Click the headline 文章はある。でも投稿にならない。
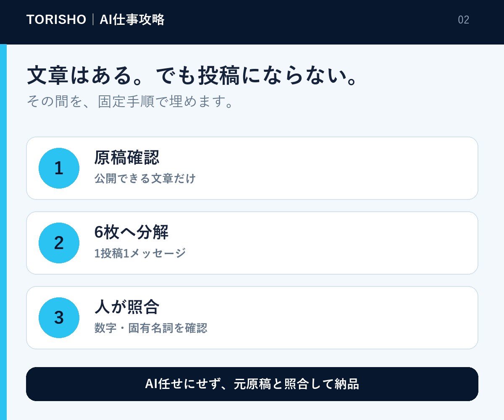 [192, 76]
